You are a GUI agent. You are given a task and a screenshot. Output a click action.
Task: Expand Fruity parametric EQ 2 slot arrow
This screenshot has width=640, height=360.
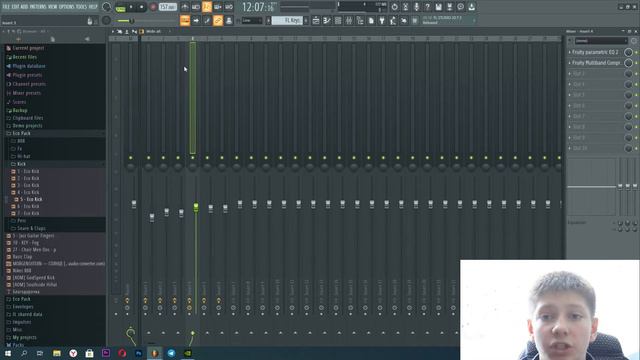[570, 52]
